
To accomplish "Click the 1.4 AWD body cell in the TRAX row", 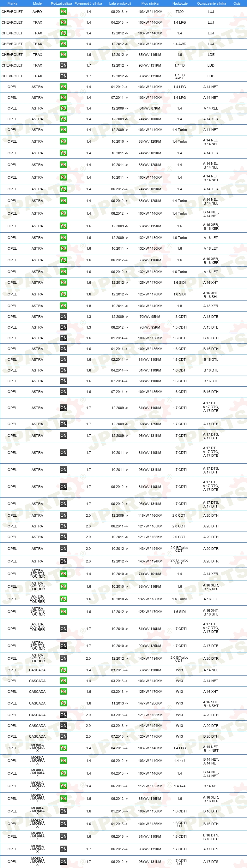I will coord(180,44).
